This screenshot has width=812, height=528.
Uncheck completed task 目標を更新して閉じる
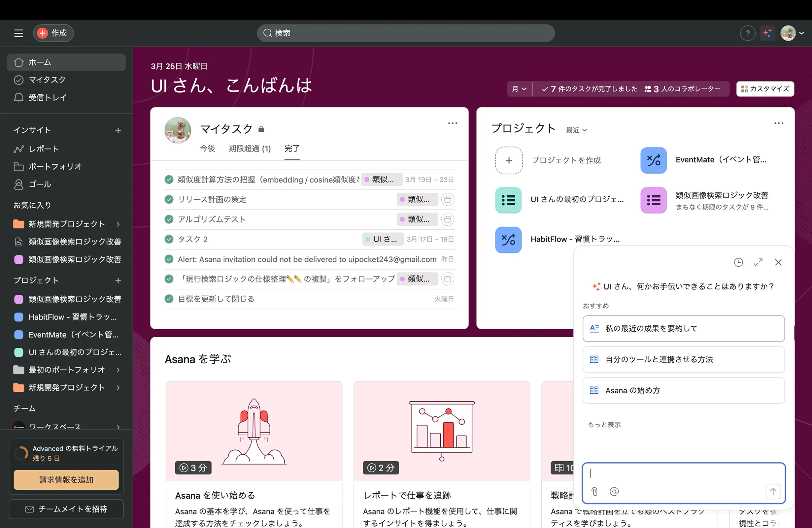(169, 299)
